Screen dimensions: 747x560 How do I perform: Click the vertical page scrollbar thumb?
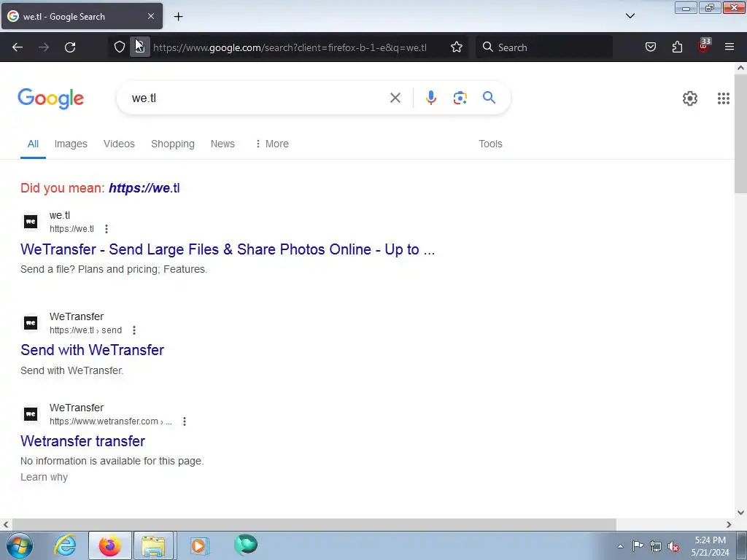point(740,133)
